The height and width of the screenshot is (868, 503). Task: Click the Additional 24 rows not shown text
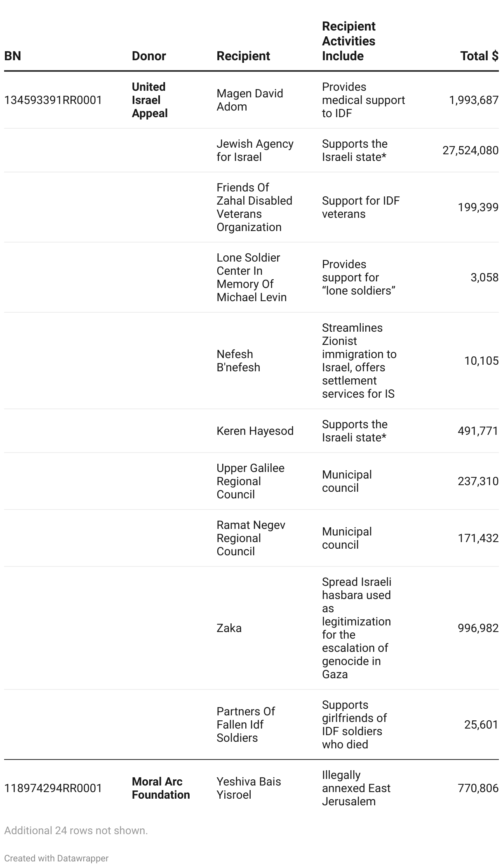[x=76, y=830]
